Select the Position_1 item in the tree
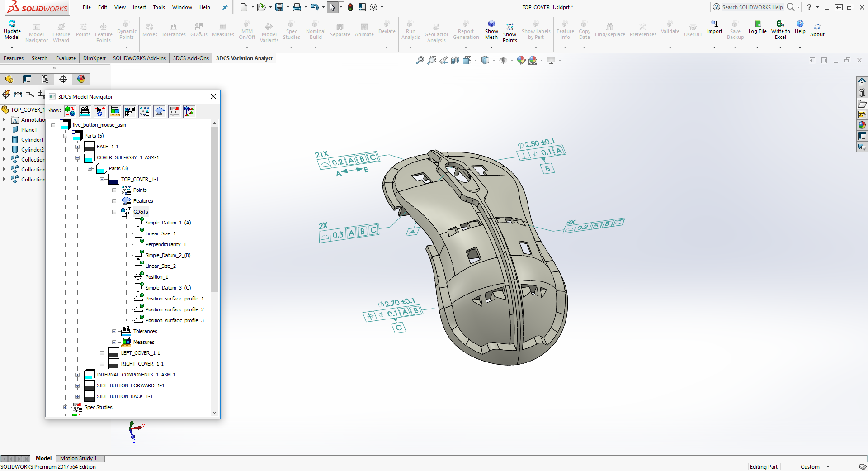The image size is (868, 471). click(156, 276)
